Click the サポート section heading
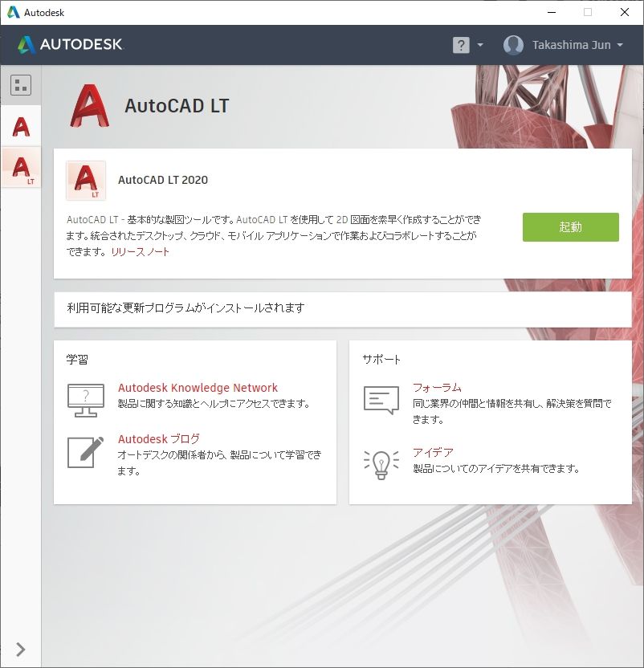Screen dimensions: 644x668 pos(381,360)
